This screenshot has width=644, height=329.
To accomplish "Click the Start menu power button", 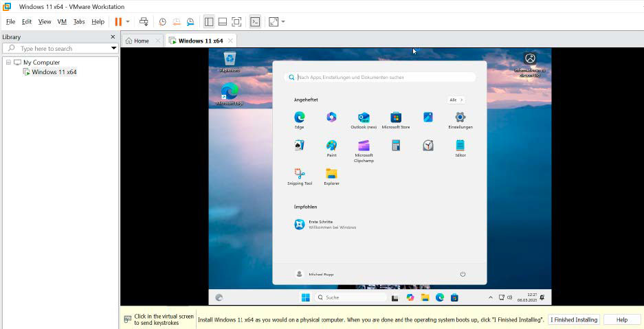I will [463, 274].
